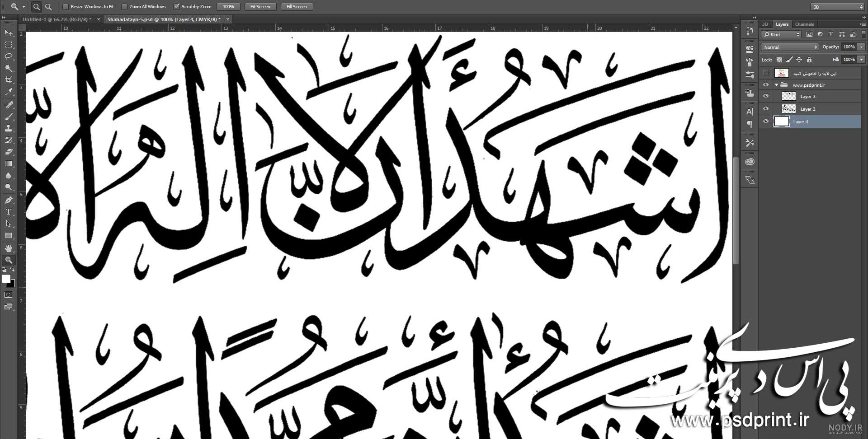Select the Hand tool
The height and width of the screenshot is (439, 868).
[9, 248]
